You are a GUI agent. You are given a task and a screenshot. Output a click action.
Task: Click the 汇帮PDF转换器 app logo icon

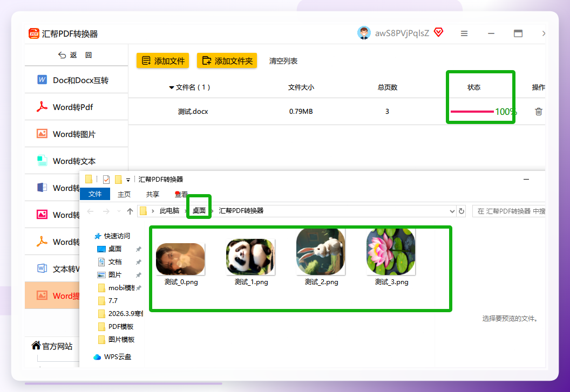[34, 33]
